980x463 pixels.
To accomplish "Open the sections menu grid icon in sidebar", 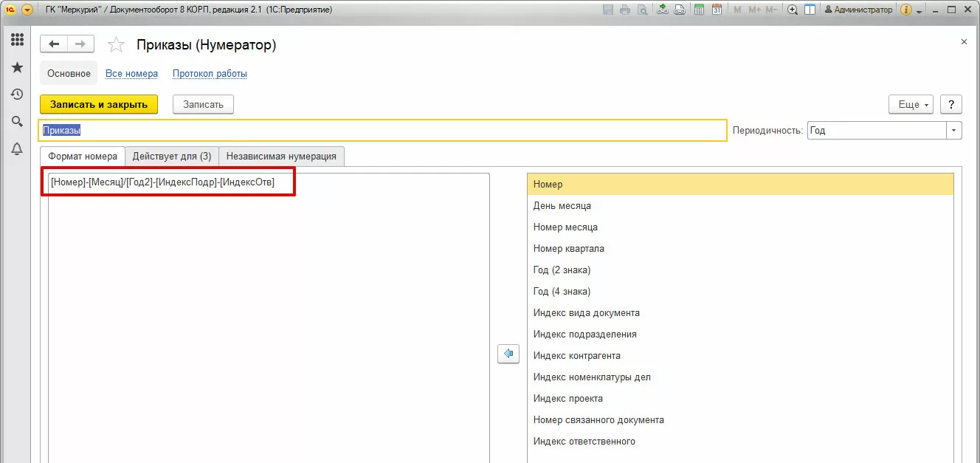I will [17, 40].
